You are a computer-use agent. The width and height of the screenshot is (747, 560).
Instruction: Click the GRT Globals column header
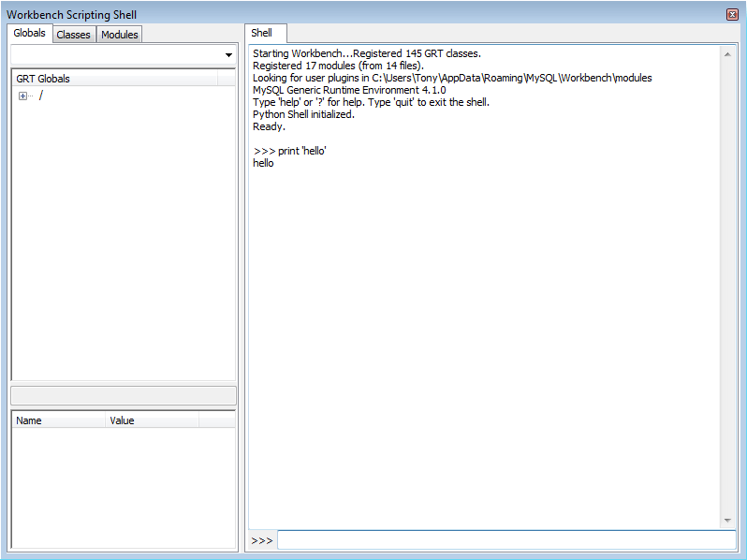coord(114,79)
